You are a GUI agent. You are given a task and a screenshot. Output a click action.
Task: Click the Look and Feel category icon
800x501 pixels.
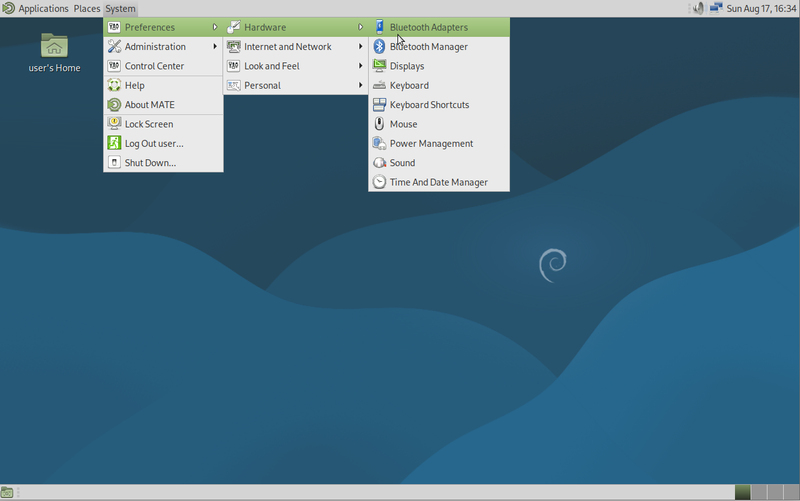click(x=234, y=66)
